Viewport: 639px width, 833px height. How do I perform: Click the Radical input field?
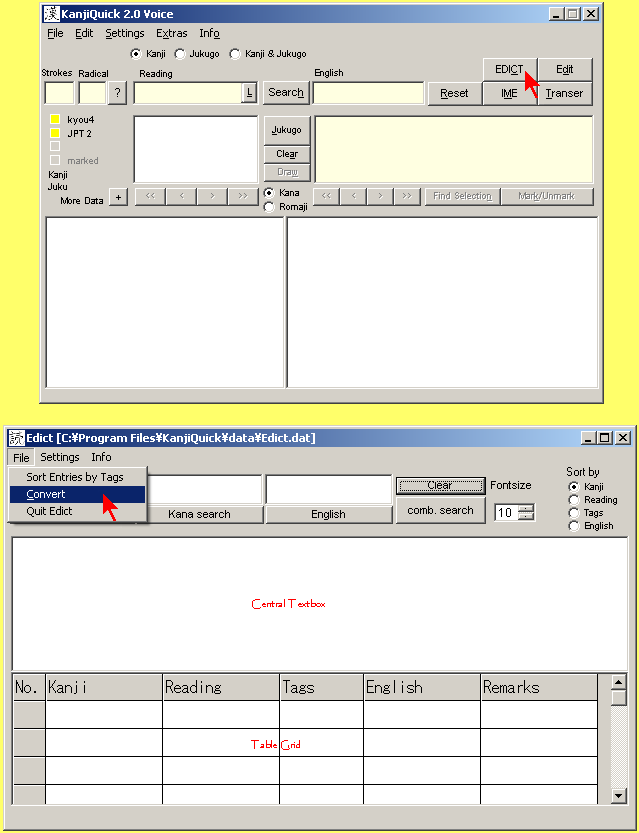[92, 93]
